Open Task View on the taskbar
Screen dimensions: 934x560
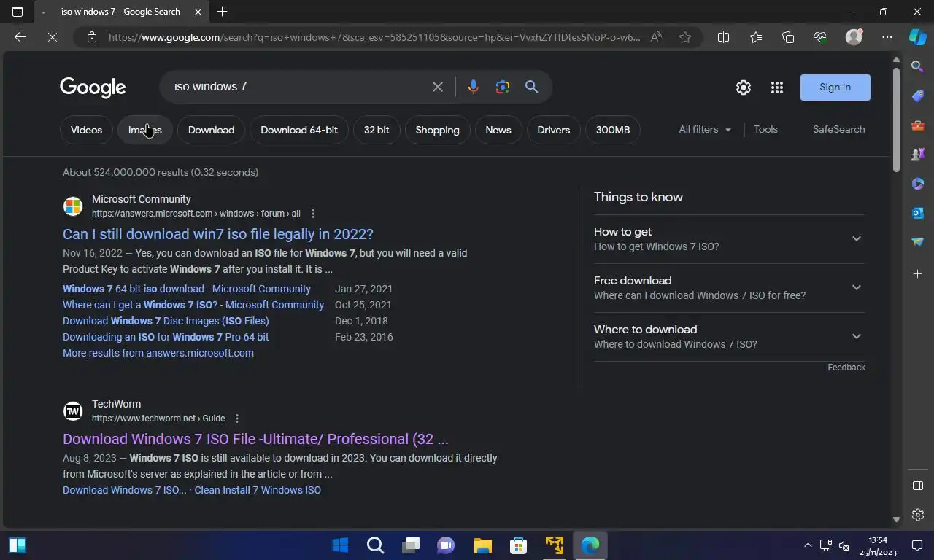pyautogui.click(x=411, y=545)
